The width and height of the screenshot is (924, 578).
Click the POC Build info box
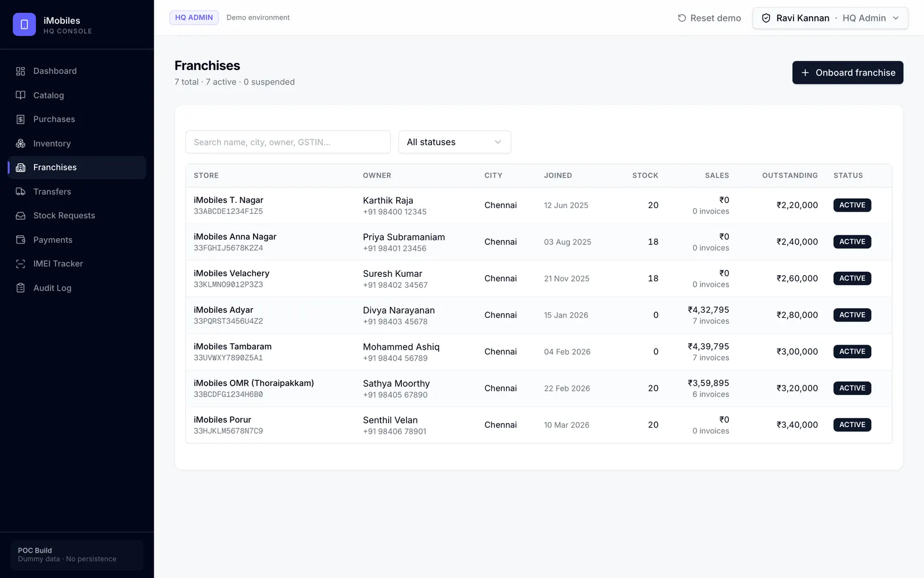coord(77,555)
